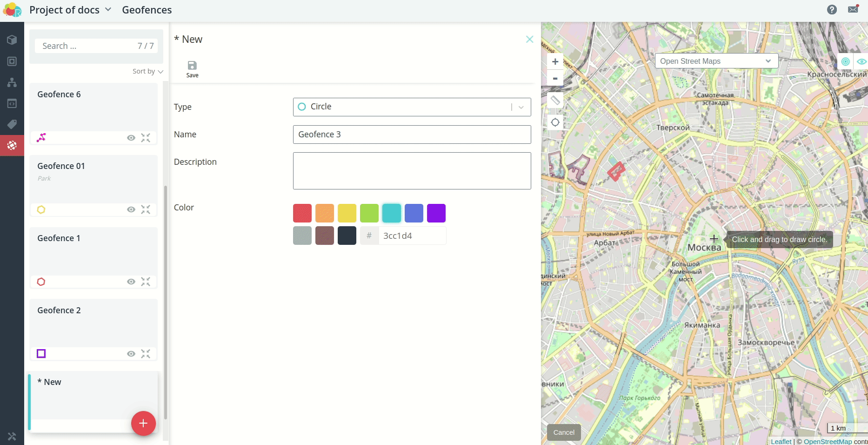This screenshot has width=868, height=445.
Task: Open the Sort by dropdown
Action: point(147,71)
